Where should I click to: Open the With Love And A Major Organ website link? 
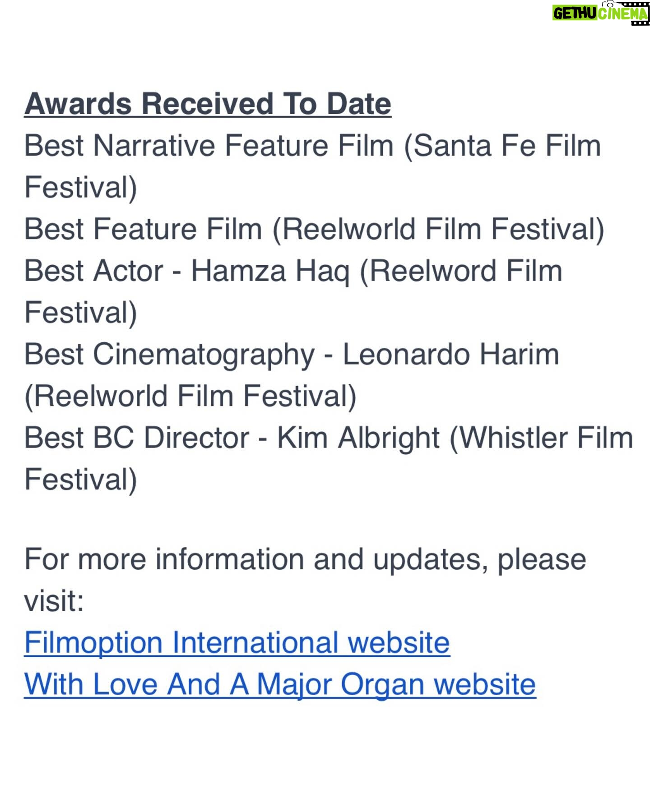click(280, 684)
